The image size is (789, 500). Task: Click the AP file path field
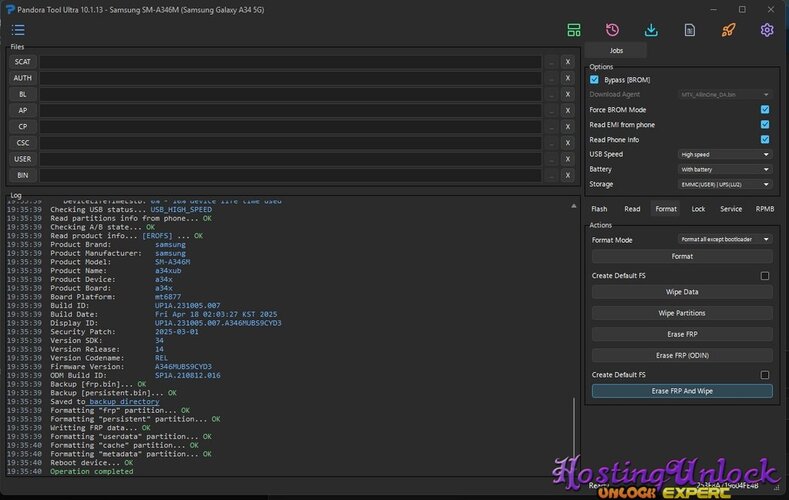pyautogui.click(x=290, y=110)
